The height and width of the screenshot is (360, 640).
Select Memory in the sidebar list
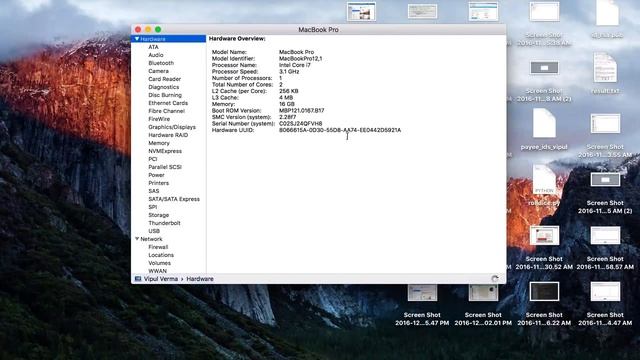click(159, 143)
